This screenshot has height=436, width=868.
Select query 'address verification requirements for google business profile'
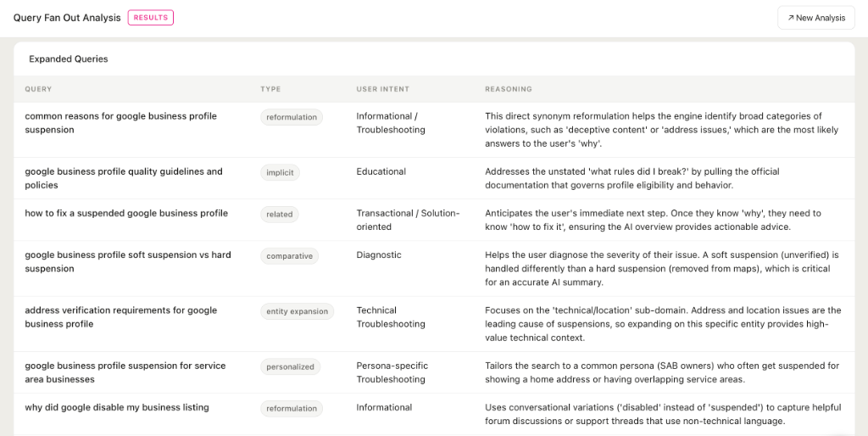click(120, 317)
